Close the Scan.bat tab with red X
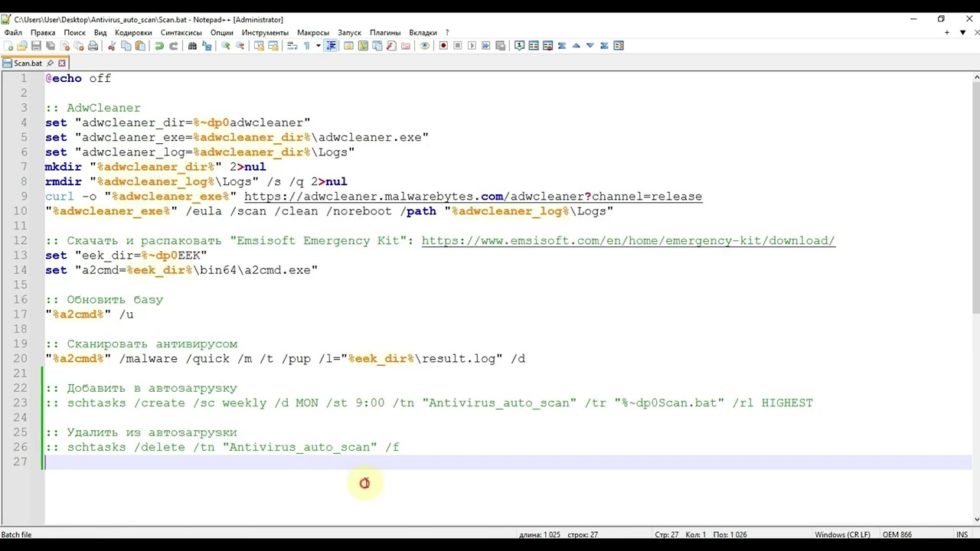The image size is (980, 551). [x=62, y=64]
